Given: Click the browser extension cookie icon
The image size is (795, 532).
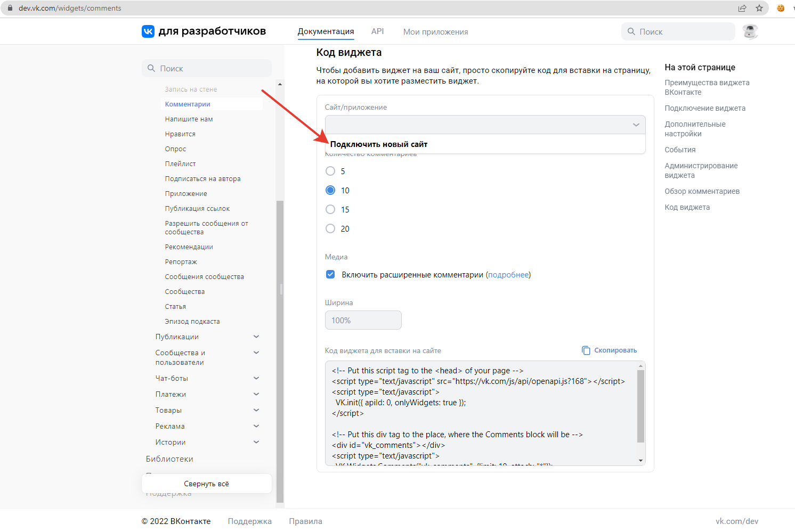Looking at the screenshot, I should point(781,8).
